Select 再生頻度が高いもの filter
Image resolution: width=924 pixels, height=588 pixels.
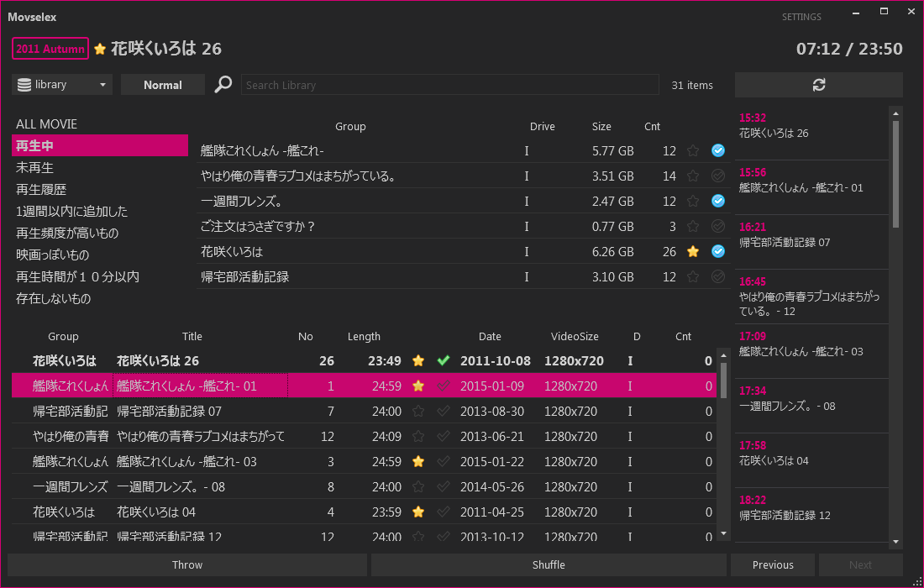67,234
